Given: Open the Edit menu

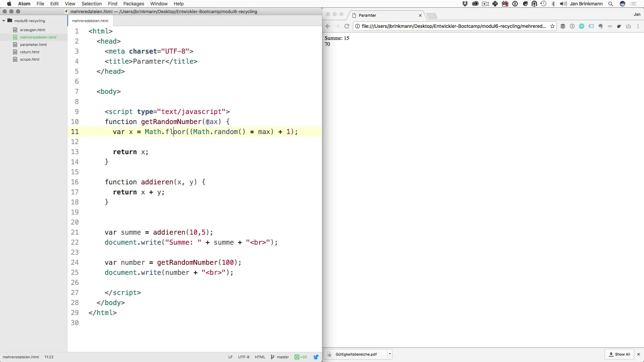Looking at the screenshot, I should 54,4.
